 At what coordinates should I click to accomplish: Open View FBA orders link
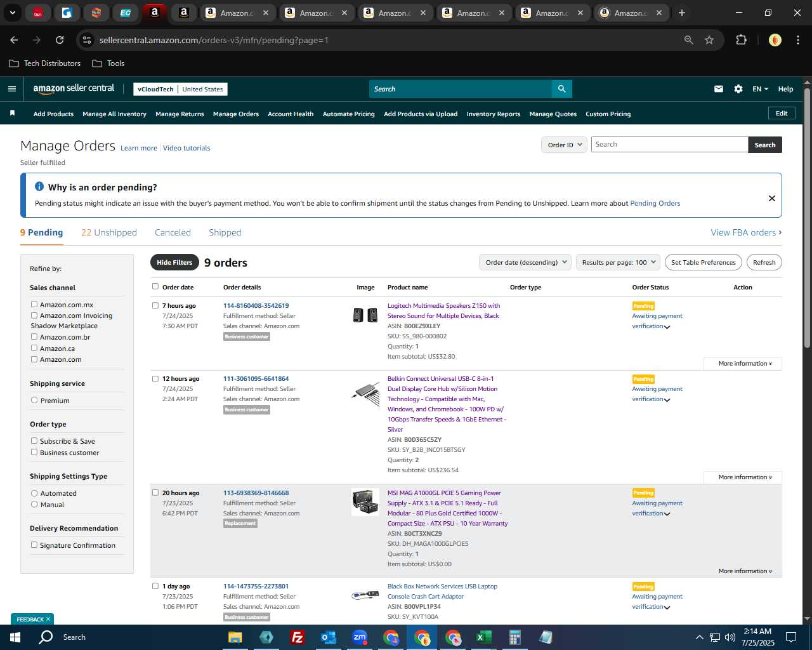pyautogui.click(x=746, y=233)
